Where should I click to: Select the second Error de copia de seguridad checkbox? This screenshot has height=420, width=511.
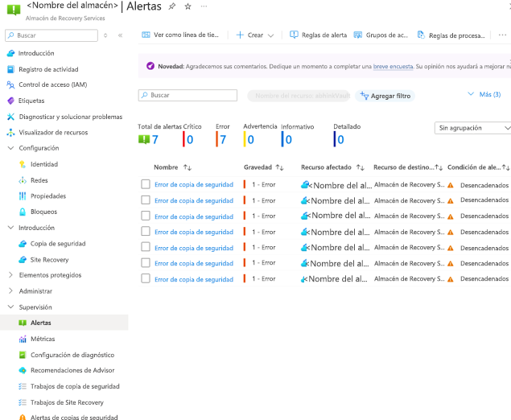tap(146, 200)
